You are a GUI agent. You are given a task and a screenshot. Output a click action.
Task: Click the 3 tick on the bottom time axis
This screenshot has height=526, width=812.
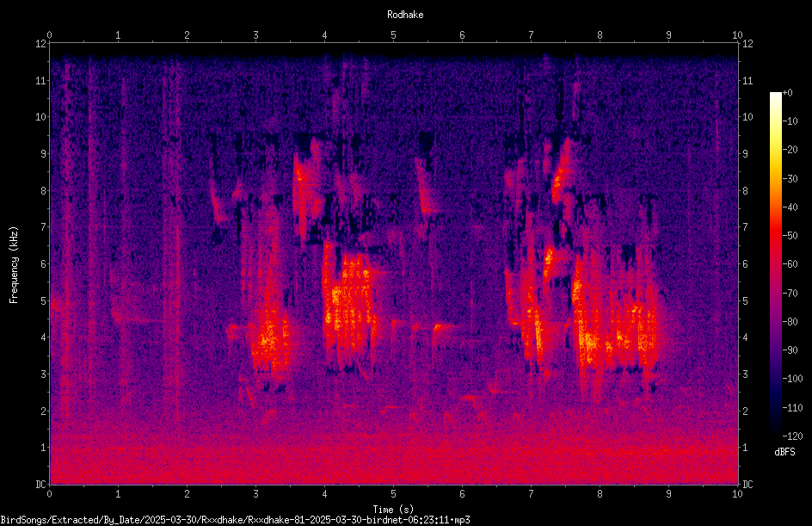pos(255,494)
